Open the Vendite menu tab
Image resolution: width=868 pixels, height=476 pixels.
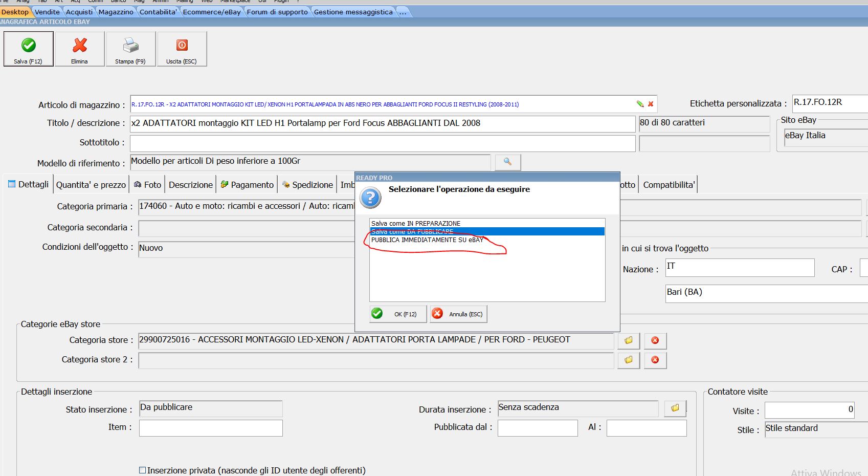tap(47, 12)
